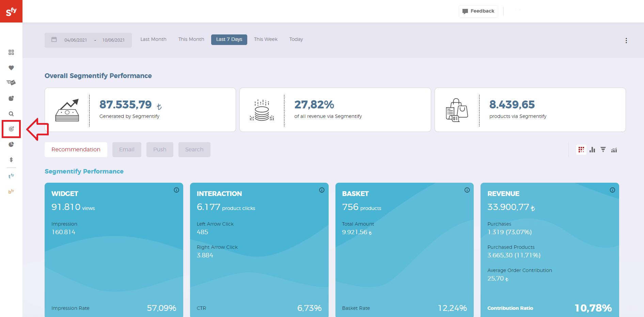Click the BASKET card title
This screenshot has width=644, height=317.
pos(356,194)
